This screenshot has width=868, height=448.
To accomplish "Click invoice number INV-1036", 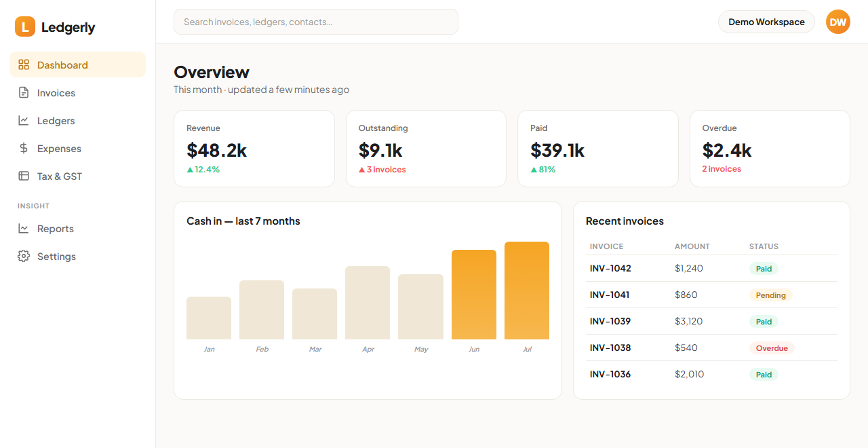I will [610, 374].
